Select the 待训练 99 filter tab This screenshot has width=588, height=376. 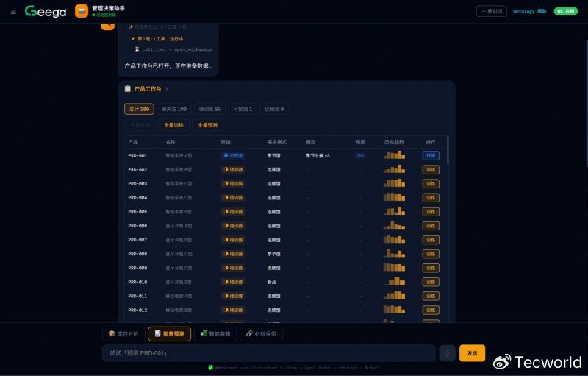[x=209, y=109]
